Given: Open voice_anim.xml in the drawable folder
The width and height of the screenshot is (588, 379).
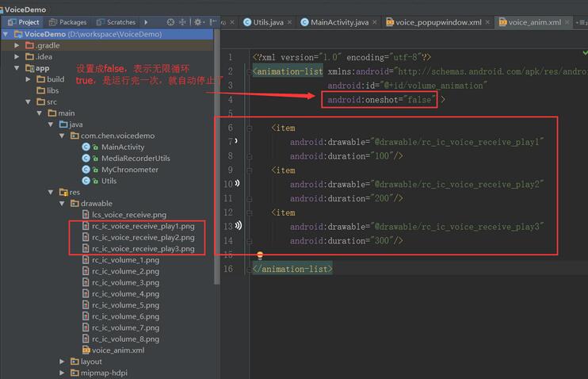Looking at the screenshot, I should pyautogui.click(x=117, y=350).
